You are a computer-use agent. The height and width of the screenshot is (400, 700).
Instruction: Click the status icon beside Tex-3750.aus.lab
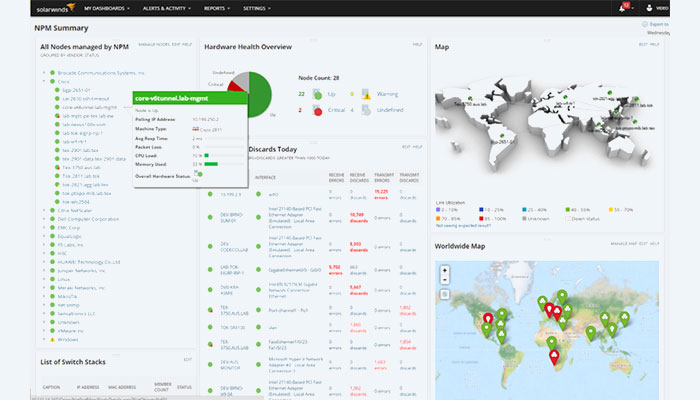click(x=57, y=167)
